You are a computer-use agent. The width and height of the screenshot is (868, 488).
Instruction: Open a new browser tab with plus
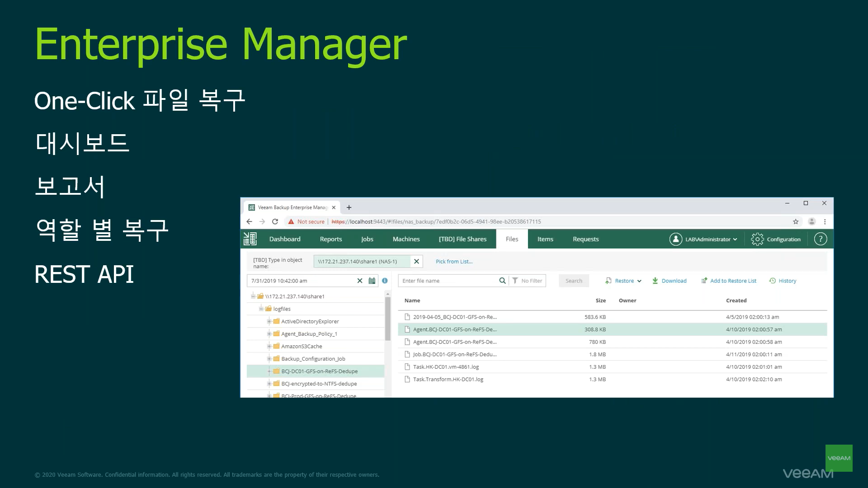coord(349,207)
